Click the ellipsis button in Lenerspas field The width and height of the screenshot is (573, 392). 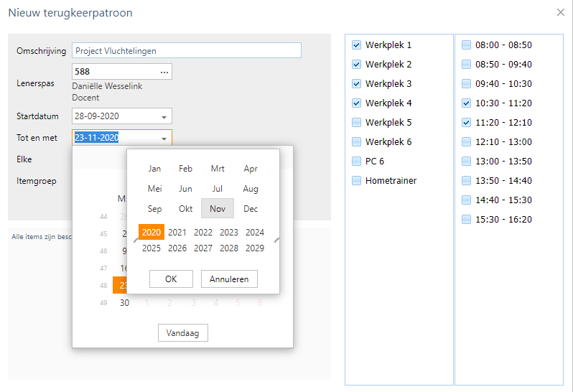click(x=164, y=72)
